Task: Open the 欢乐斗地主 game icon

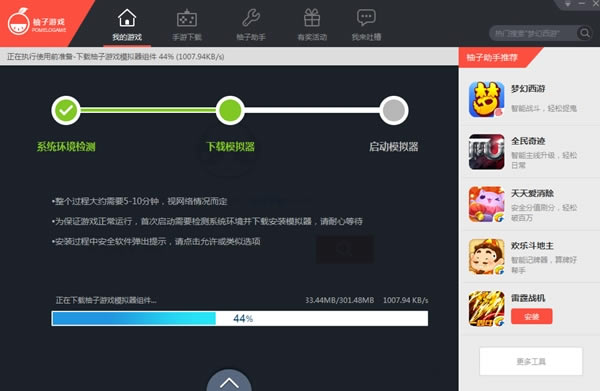Action: click(x=486, y=256)
